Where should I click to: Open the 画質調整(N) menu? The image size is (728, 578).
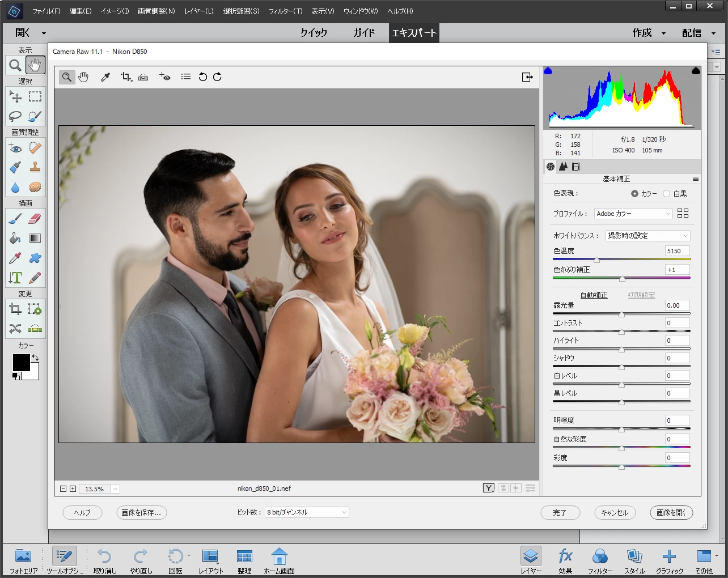(156, 11)
